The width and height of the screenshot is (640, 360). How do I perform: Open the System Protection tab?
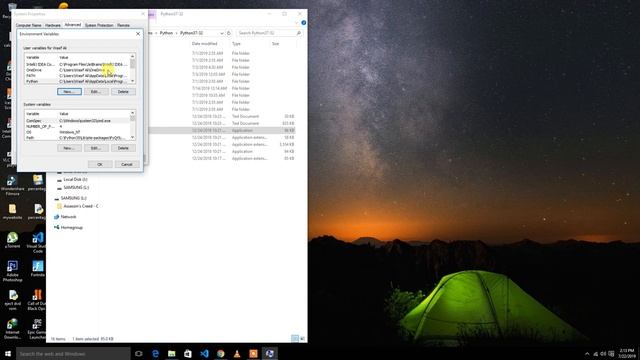[99, 25]
